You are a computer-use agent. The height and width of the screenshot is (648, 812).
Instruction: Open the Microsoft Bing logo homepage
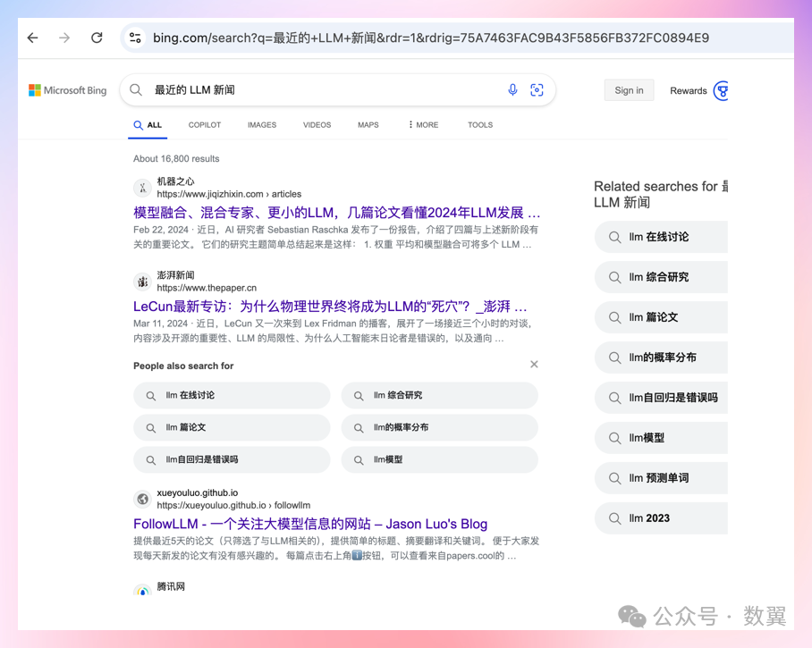68,90
